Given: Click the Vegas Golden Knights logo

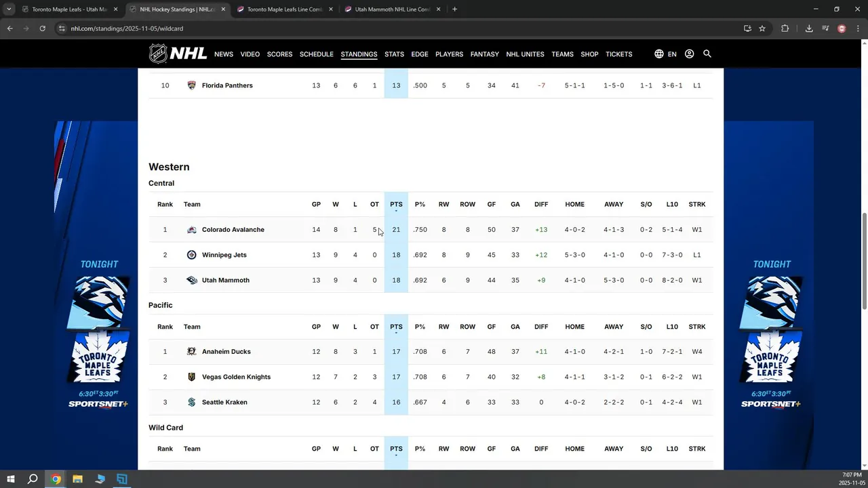Looking at the screenshot, I should [x=191, y=377].
